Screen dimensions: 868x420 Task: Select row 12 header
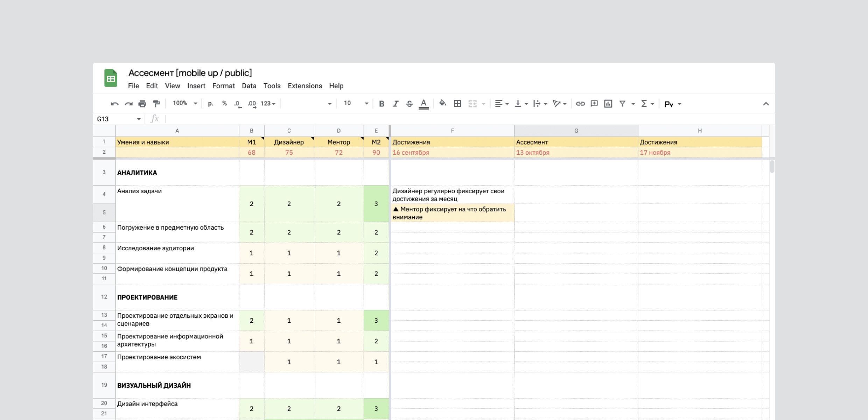point(104,297)
